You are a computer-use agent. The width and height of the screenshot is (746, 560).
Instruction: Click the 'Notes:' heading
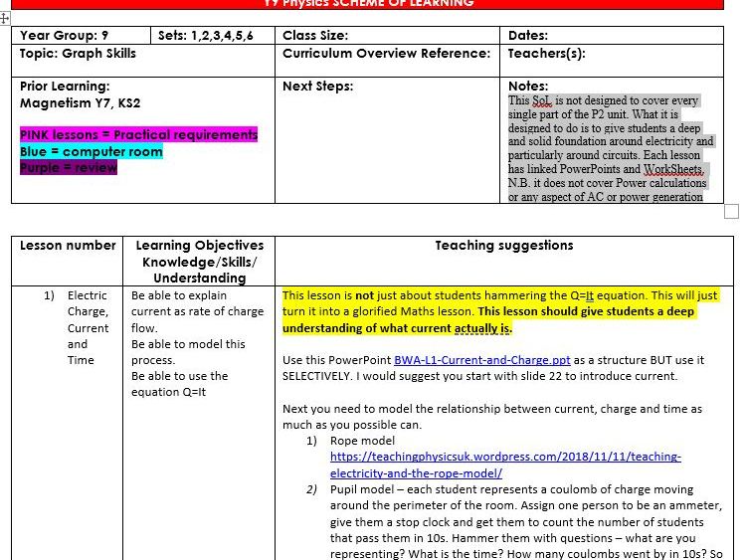528,87
